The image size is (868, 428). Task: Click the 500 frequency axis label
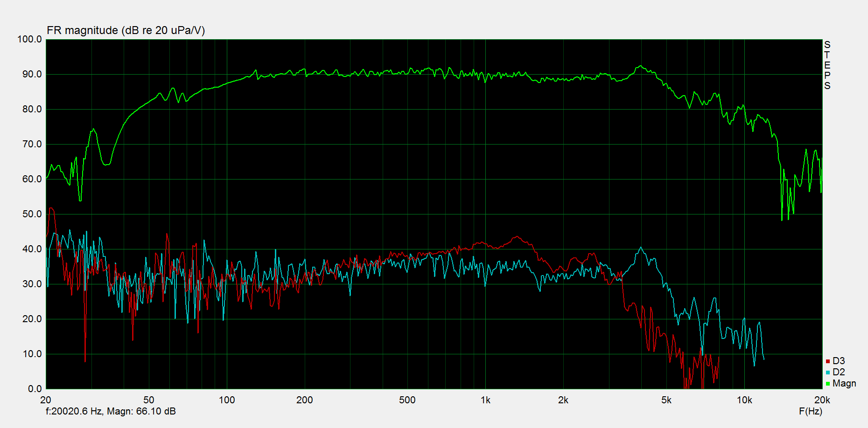[x=407, y=400]
